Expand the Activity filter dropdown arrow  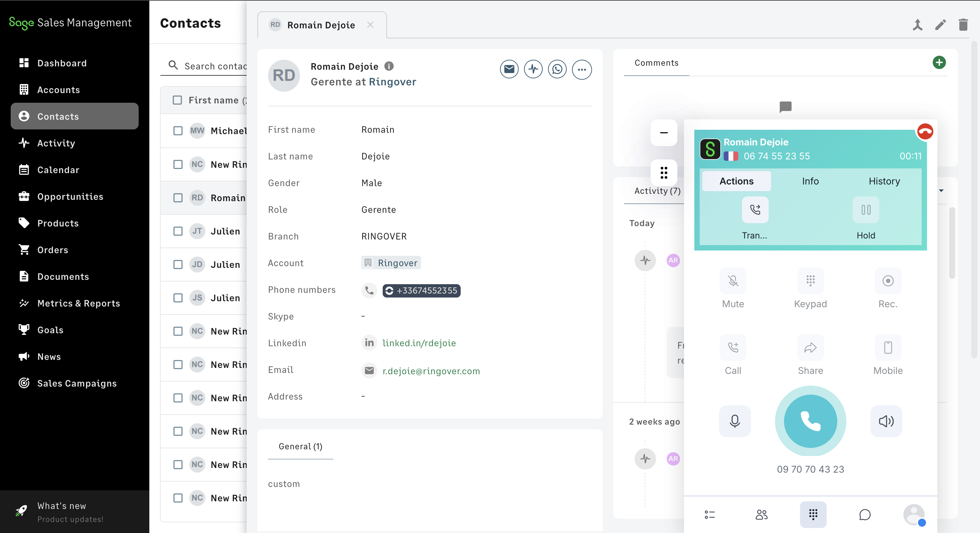click(x=941, y=191)
